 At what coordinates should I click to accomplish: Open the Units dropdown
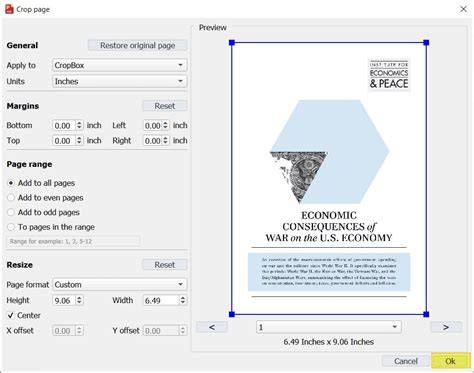pos(120,81)
